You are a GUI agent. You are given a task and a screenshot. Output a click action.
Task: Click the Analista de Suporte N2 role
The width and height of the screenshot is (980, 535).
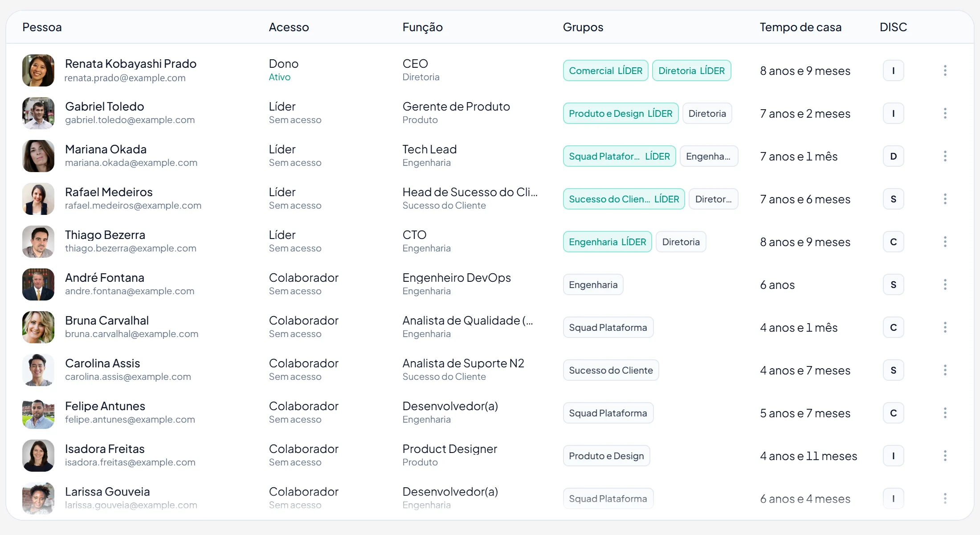coord(463,363)
